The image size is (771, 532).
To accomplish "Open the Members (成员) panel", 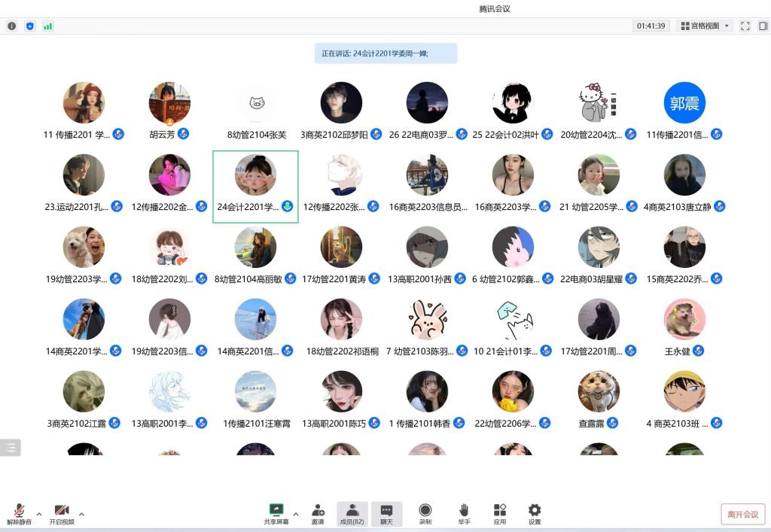I will click(x=352, y=513).
